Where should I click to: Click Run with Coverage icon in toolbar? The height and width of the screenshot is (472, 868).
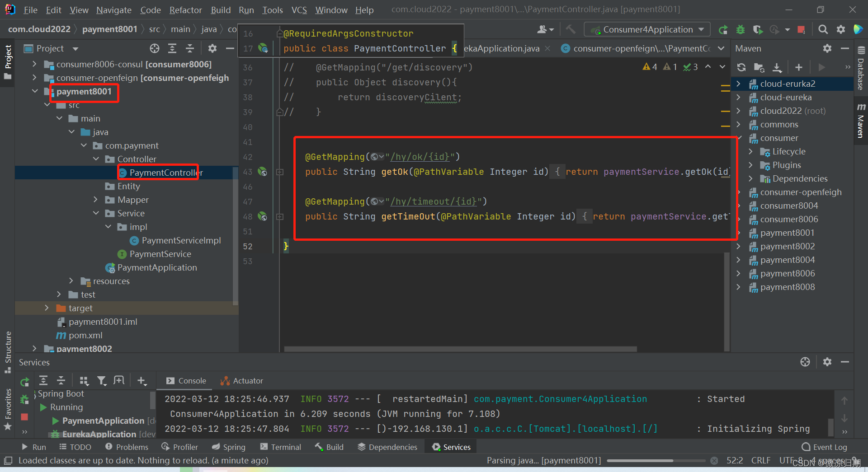coord(758,30)
